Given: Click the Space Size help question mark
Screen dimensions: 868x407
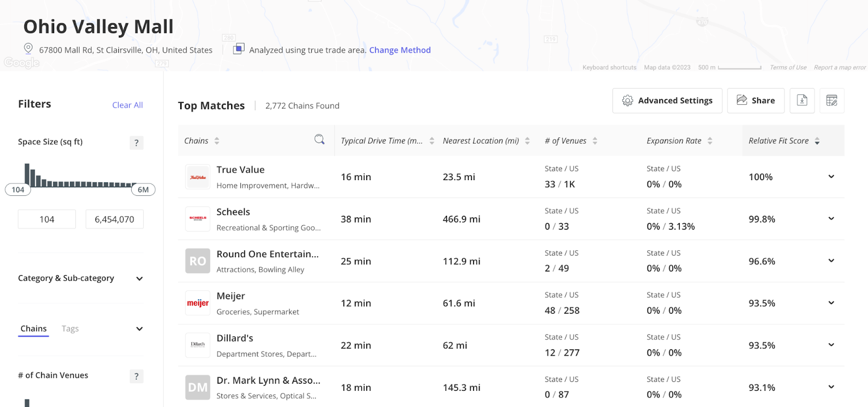Looking at the screenshot, I should (136, 143).
